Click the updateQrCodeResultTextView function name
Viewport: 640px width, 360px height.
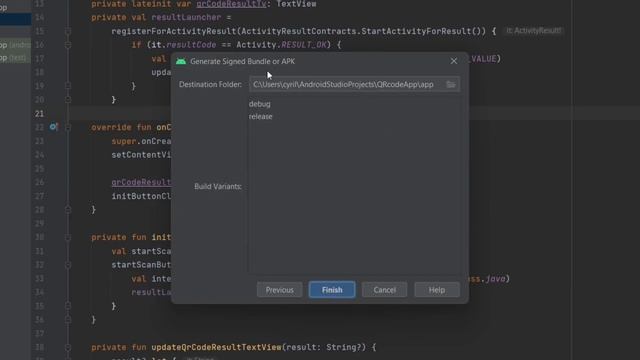[216, 347]
